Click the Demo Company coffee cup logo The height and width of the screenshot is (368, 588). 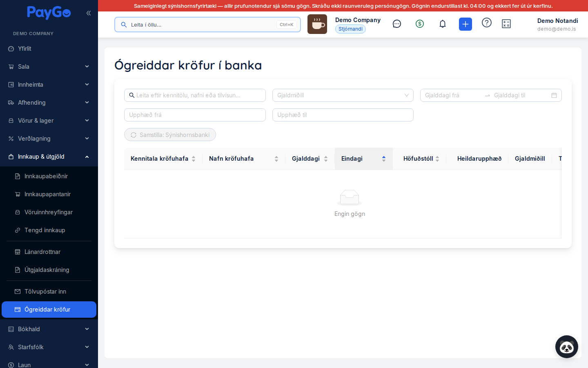pyautogui.click(x=317, y=24)
